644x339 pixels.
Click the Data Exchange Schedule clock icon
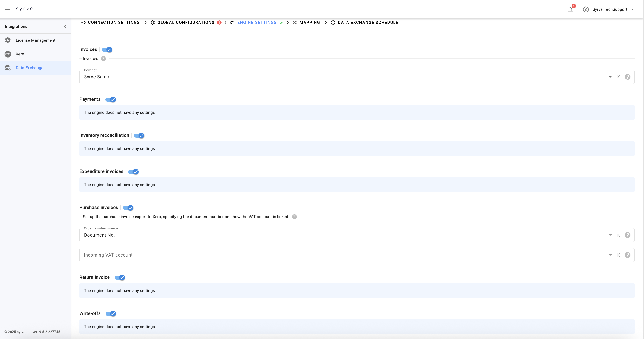click(x=333, y=23)
